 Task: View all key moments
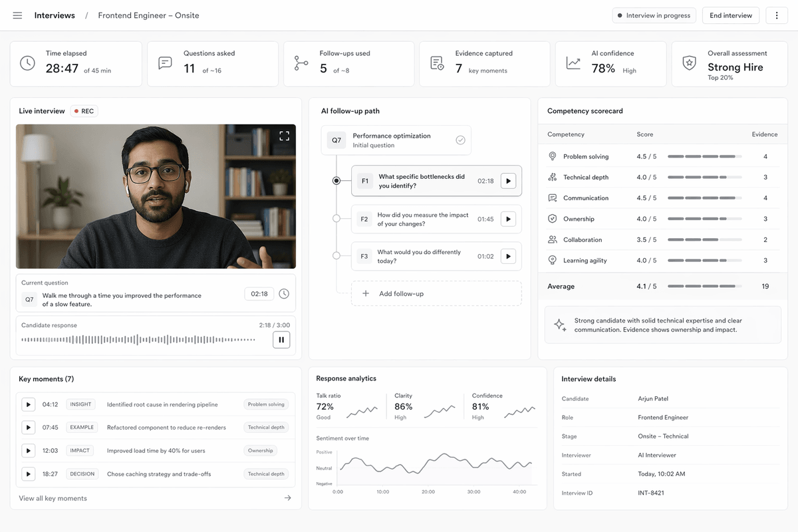tap(53, 498)
